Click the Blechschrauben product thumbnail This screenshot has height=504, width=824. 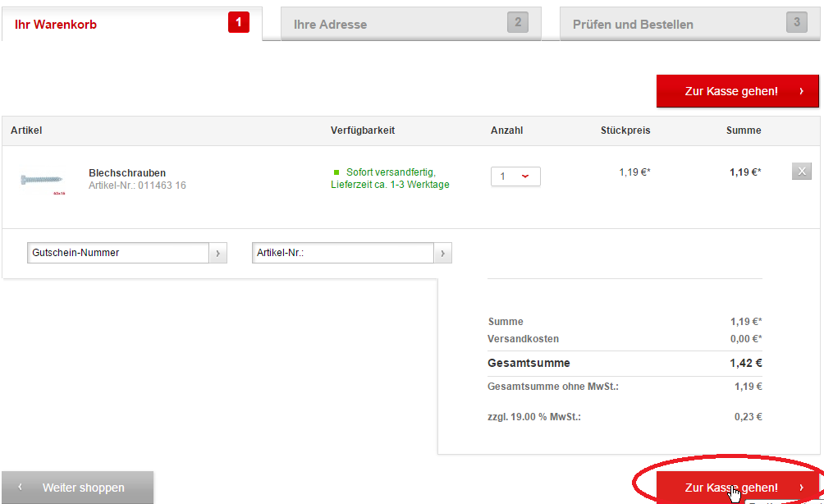pos(43,182)
